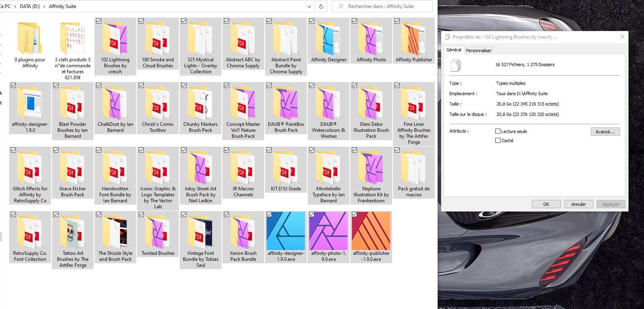This screenshot has height=309, width=644.
Task: Uncheck the Affinity Publisher folder checkbox
Action: [x=397, y=21]
